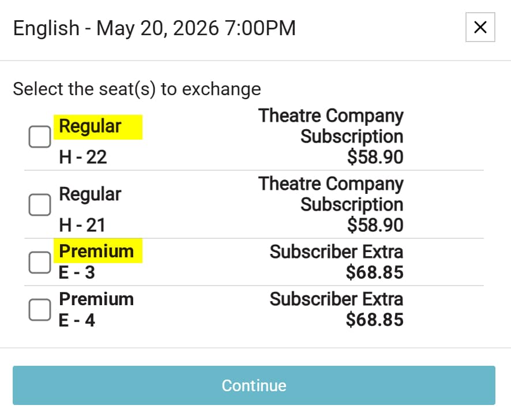
Task: Select the checkbox for seat H - 21
Action: tap(40, 204)
